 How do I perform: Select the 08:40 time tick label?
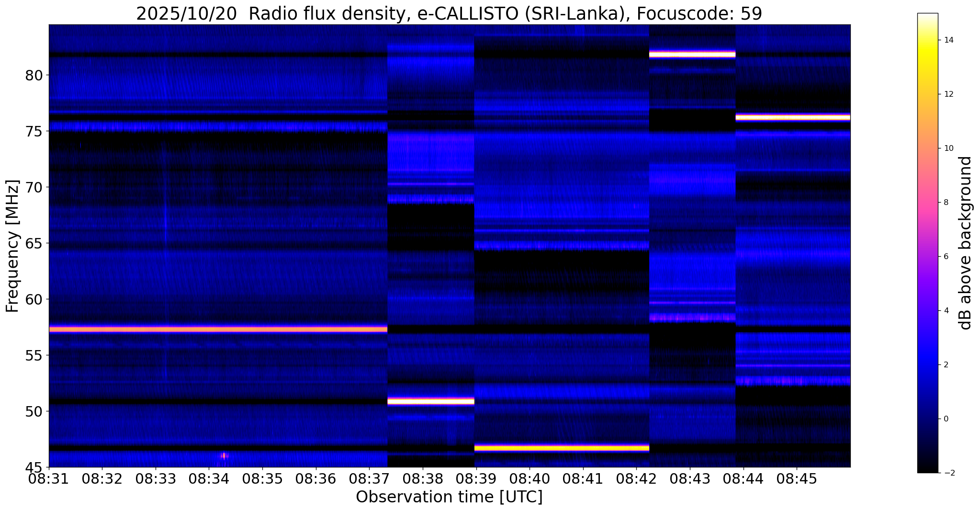[x=529, y=478]
